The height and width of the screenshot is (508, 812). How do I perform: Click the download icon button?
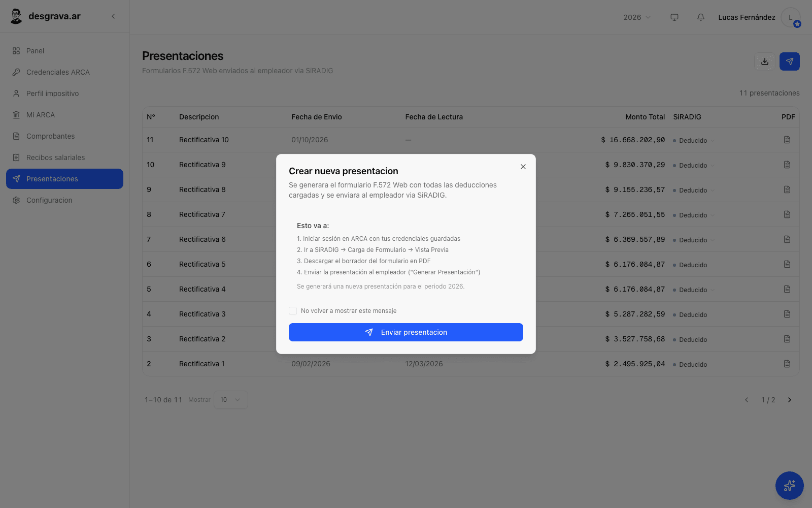point(765,61)
